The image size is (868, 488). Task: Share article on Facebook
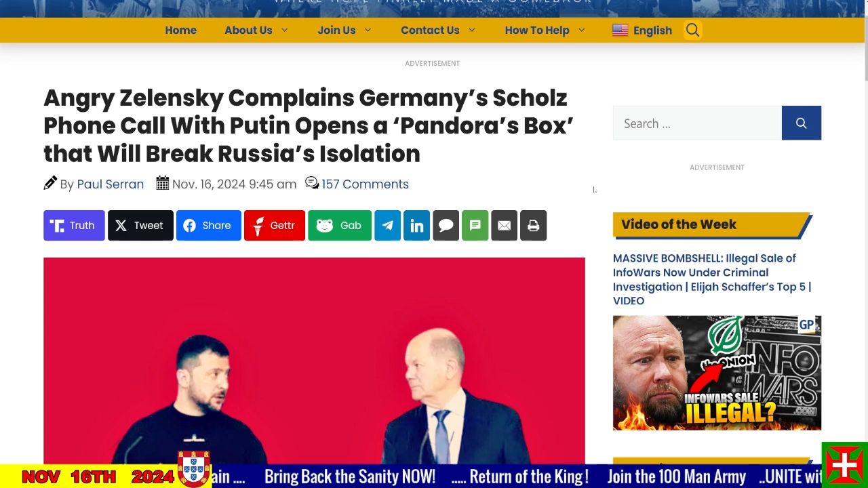pos(209,226)
